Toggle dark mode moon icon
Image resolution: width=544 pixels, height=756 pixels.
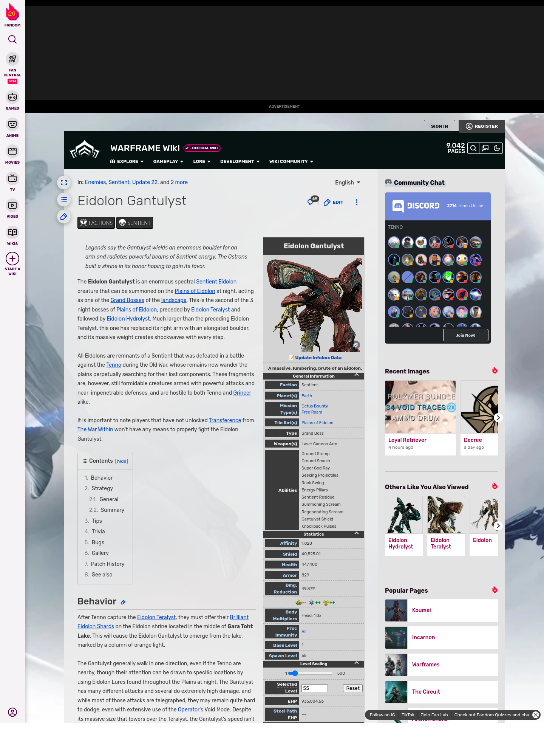point(497,149)
